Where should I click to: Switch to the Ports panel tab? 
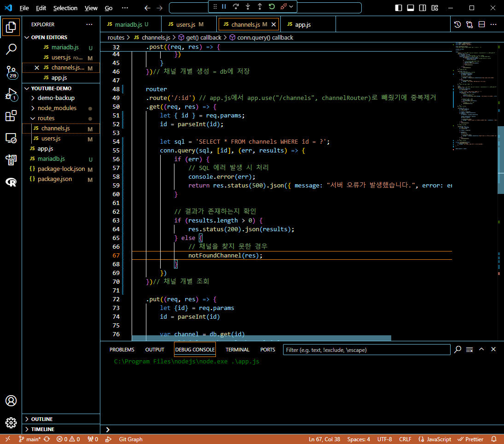pyautogui.click(x=267, y=350)
